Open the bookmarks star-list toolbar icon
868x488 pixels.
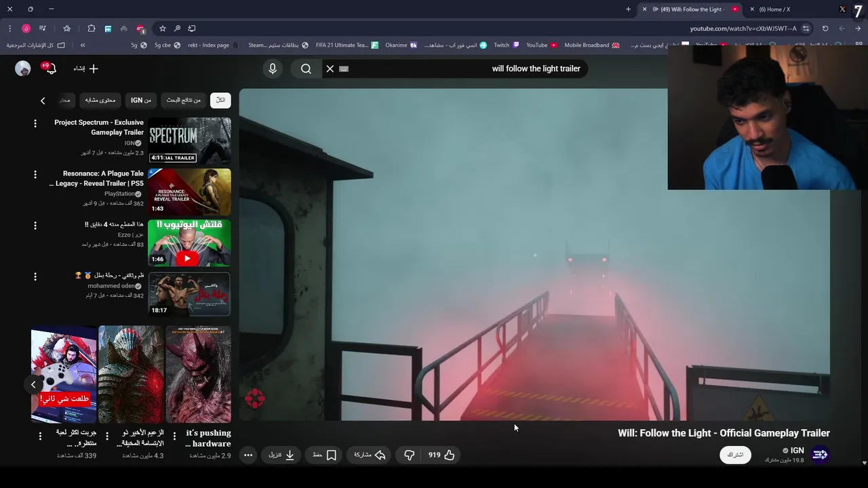(66, 28)
